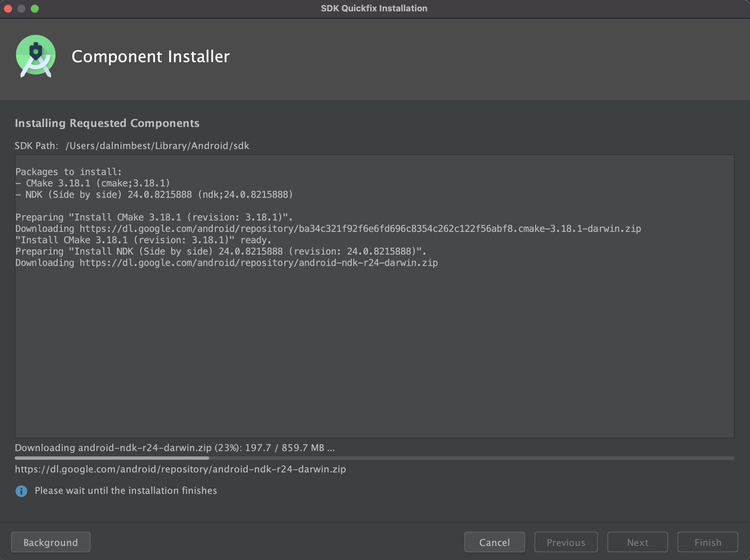This screenshot has width=750, height=560.
Task: Click 'Downloading android-ndk-r24-darwin.zip (23%)' status text
Action: (x=175, y=448)
